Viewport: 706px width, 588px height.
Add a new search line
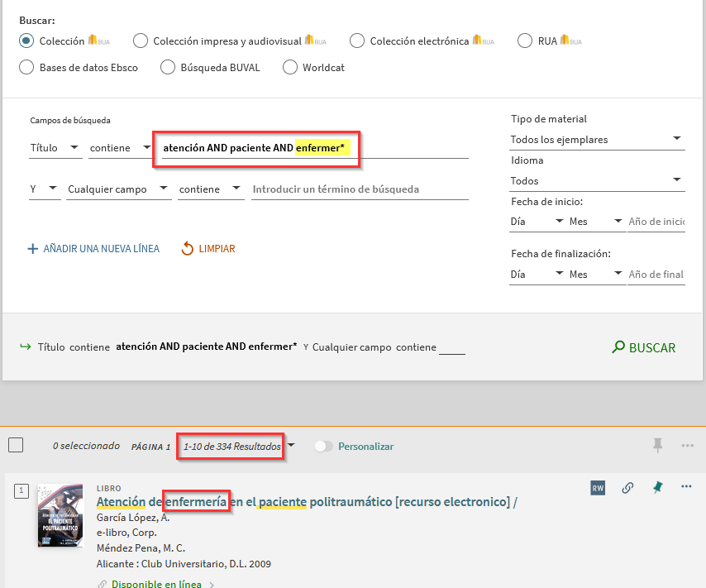pyautogui.click(x=93, y=249)
